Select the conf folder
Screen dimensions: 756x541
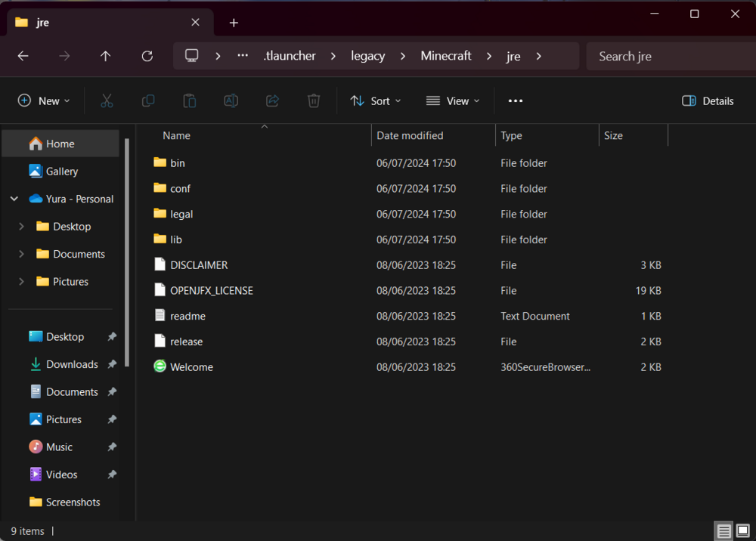pos(172,188)
